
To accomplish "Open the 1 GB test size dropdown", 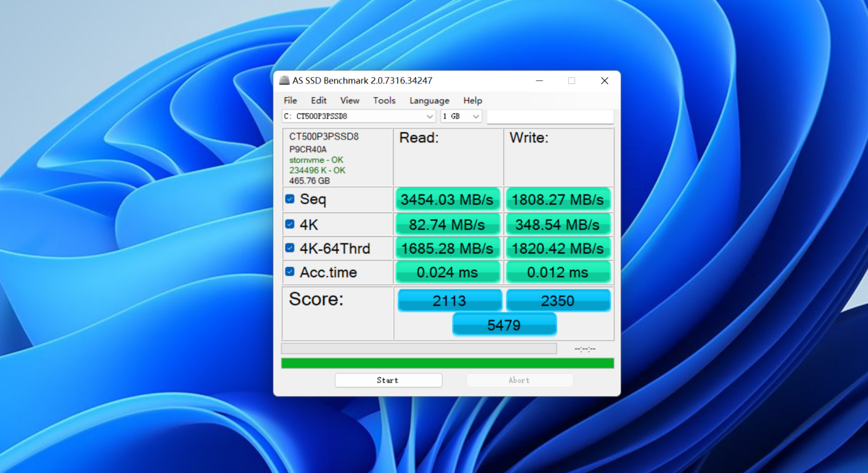I will click(x=461, y=116).
